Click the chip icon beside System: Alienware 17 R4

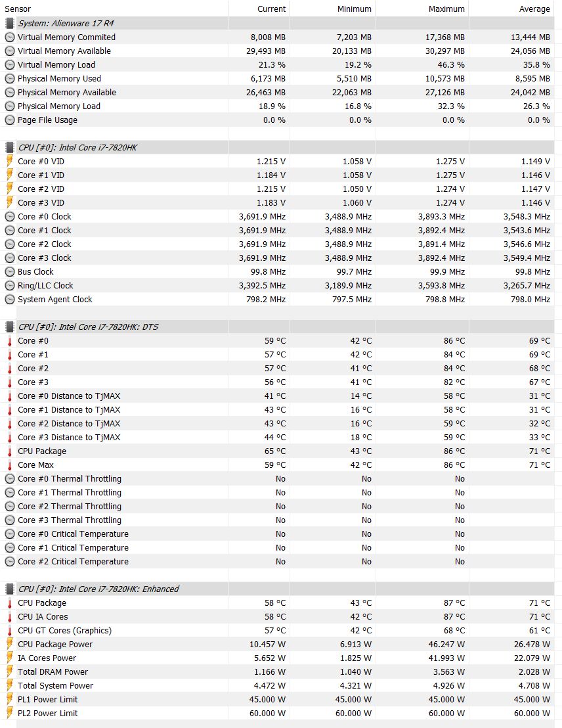[9, 23]
